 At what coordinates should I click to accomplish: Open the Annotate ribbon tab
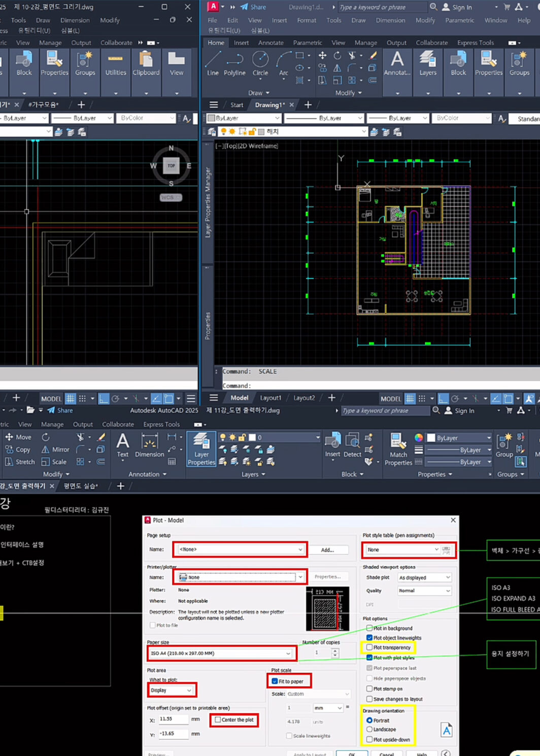tap(271, 43)
